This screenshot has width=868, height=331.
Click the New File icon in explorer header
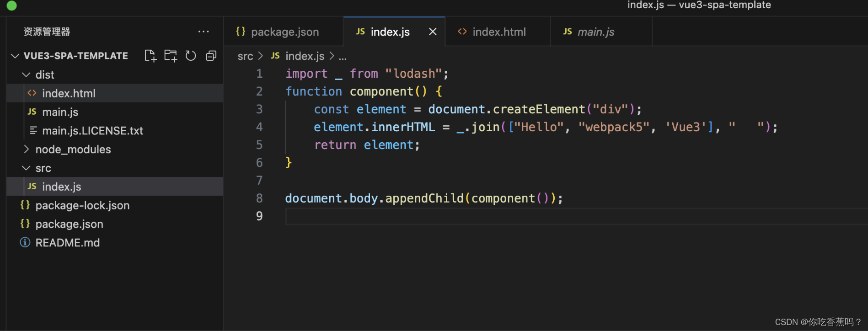[x=150, y=56]
